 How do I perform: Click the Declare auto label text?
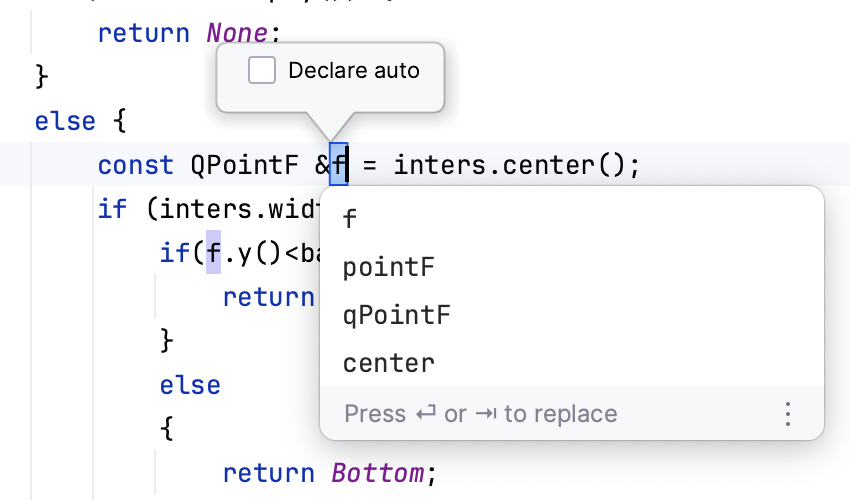353,71
